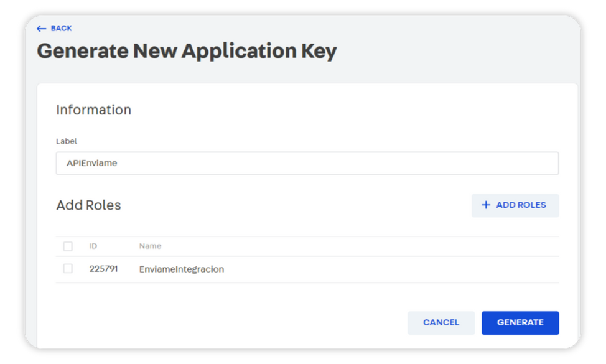Click the Label caption above input

67,141
